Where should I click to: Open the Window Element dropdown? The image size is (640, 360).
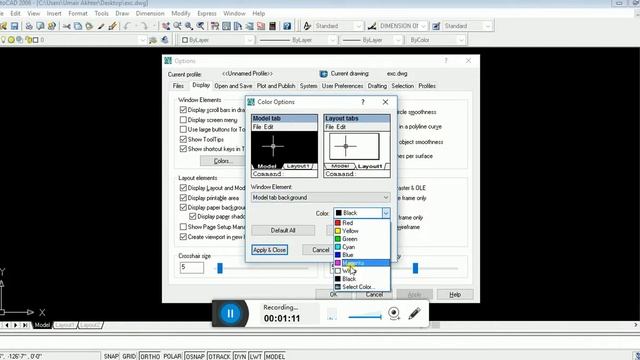coord(320,198)
